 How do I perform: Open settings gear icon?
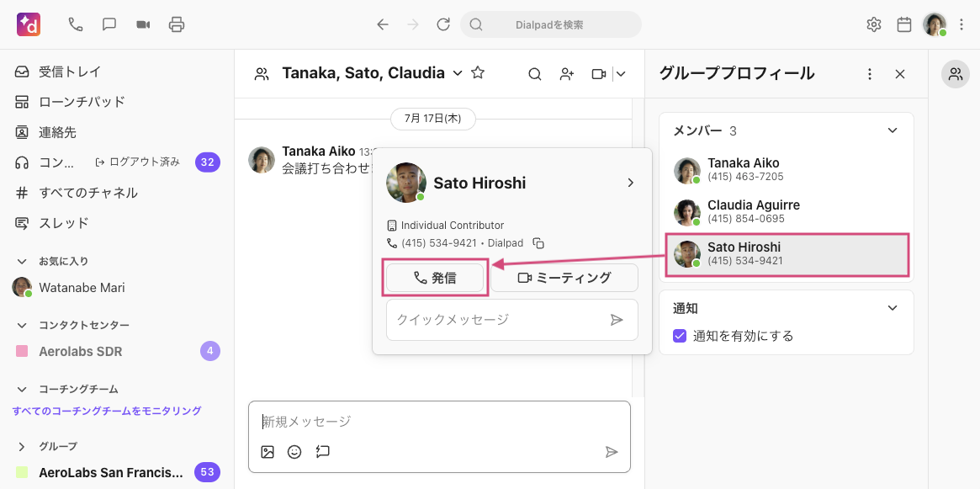point(874,24)
